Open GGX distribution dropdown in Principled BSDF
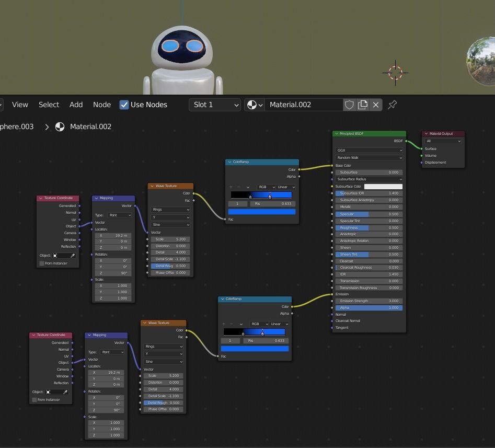Viewport: 495px width, 448px height. [x=369, y=151]
